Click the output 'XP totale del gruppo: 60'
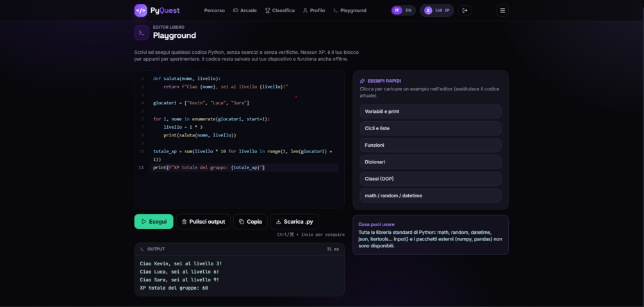This screenshot has width=644, height=307. tap(174, 288)
